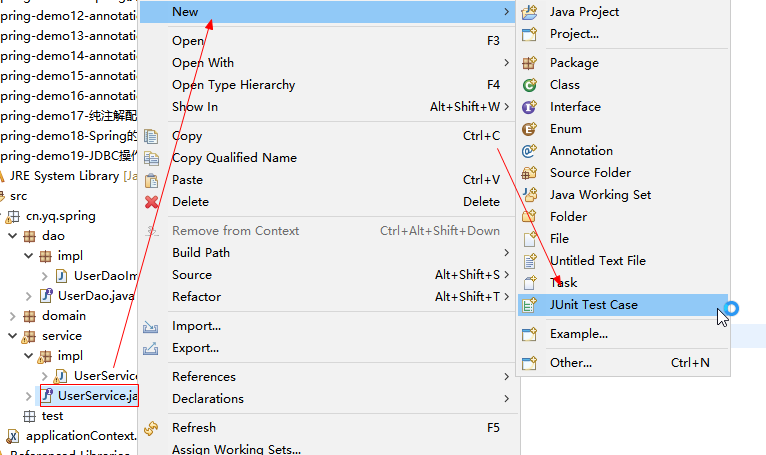The width and height of the screenshot is (766, 455).
Task: Click the File icon in New submenu
Action: point(530,239)
